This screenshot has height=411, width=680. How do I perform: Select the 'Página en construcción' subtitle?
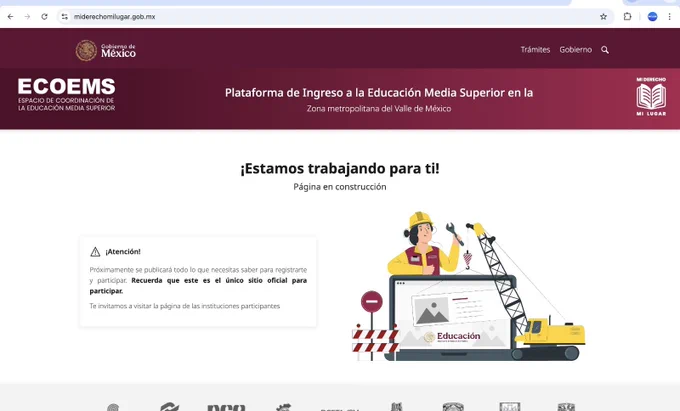coord(340,187)
